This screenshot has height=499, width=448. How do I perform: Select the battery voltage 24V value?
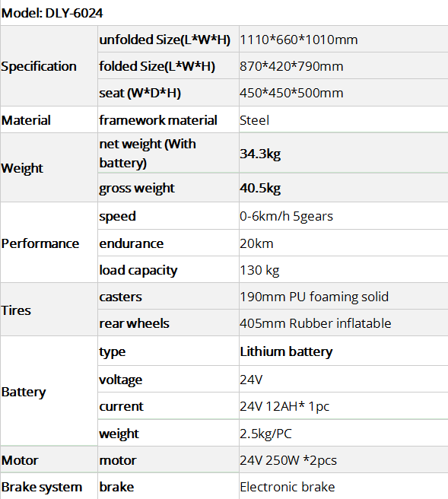[251, 380]
